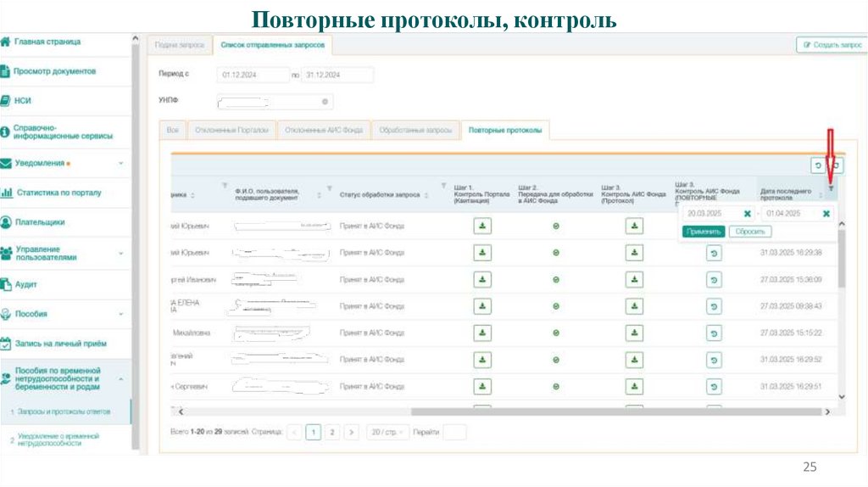This screenshot has width=868, height=487.
Task: Click the Запись на личный приём calendar icon
Action: [x=6, y=344]
